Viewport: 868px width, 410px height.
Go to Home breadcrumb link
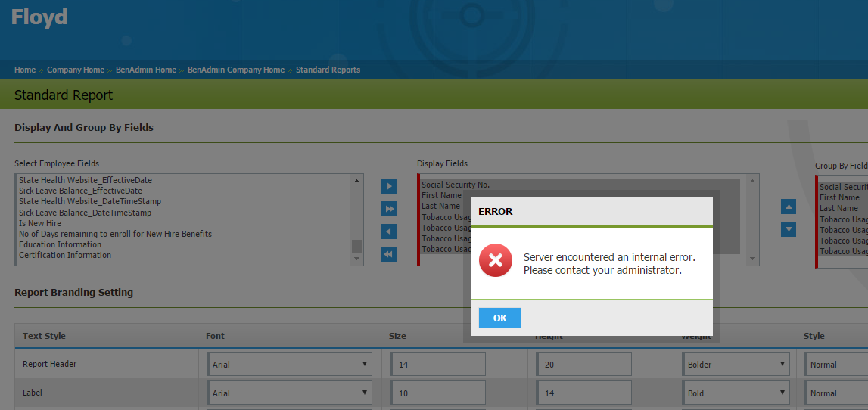pyautogui.click(x=25, y=70)
